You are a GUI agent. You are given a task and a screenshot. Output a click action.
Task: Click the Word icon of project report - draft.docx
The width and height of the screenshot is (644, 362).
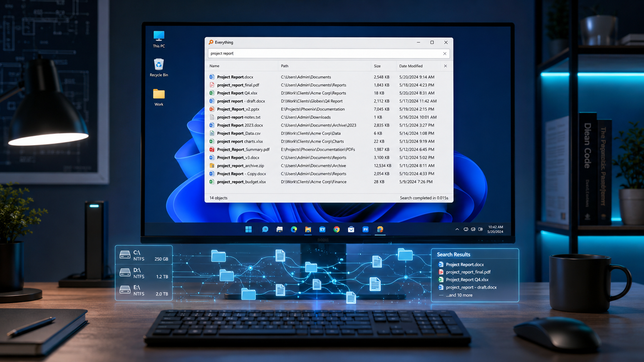(212, 101)
